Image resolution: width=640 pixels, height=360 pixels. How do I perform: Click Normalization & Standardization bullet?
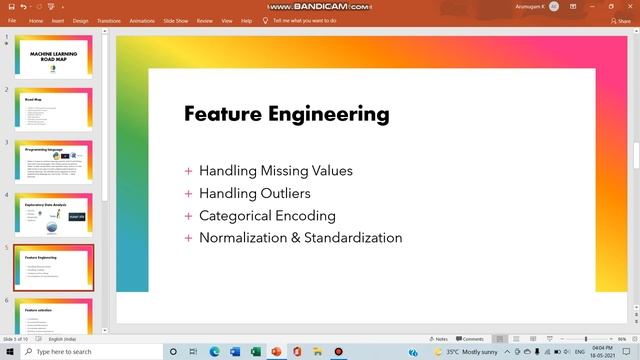tap(300, 238)
